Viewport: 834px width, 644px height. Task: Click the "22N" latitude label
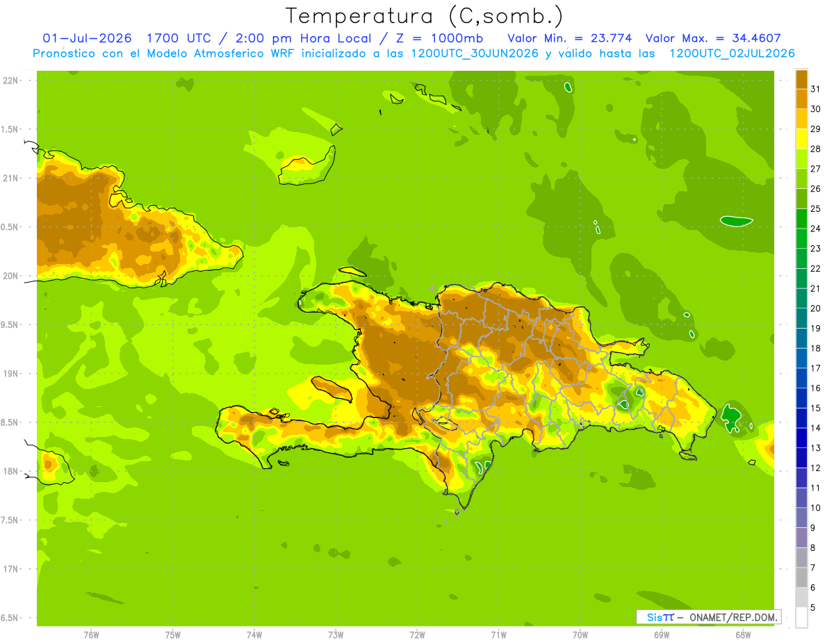[11, 81]
